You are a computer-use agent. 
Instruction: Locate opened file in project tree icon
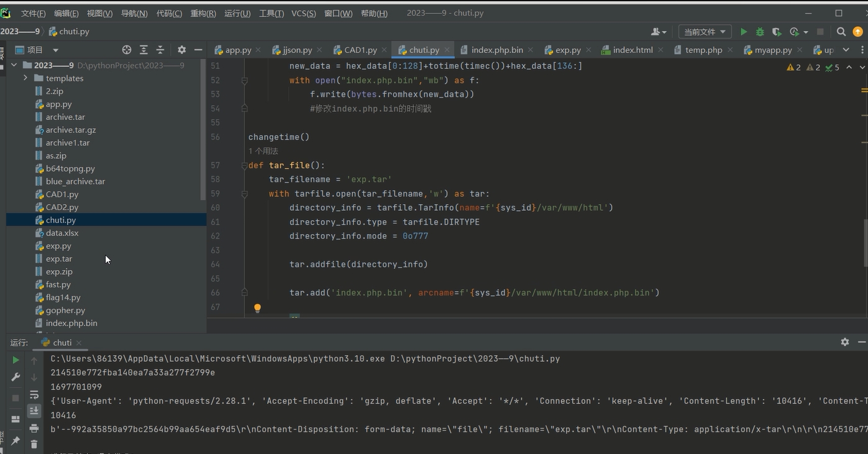pos(127,50)
